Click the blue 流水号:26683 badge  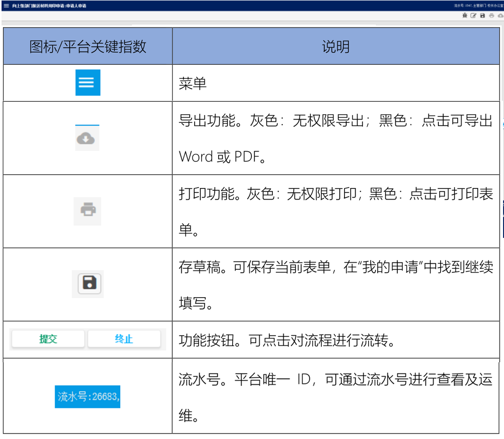88,396
